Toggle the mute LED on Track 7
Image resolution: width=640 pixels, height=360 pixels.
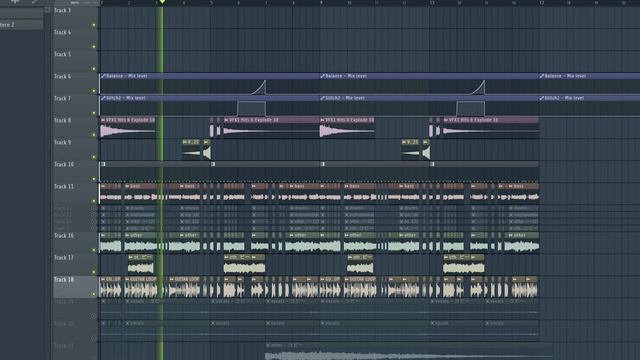tap(94, 113)
